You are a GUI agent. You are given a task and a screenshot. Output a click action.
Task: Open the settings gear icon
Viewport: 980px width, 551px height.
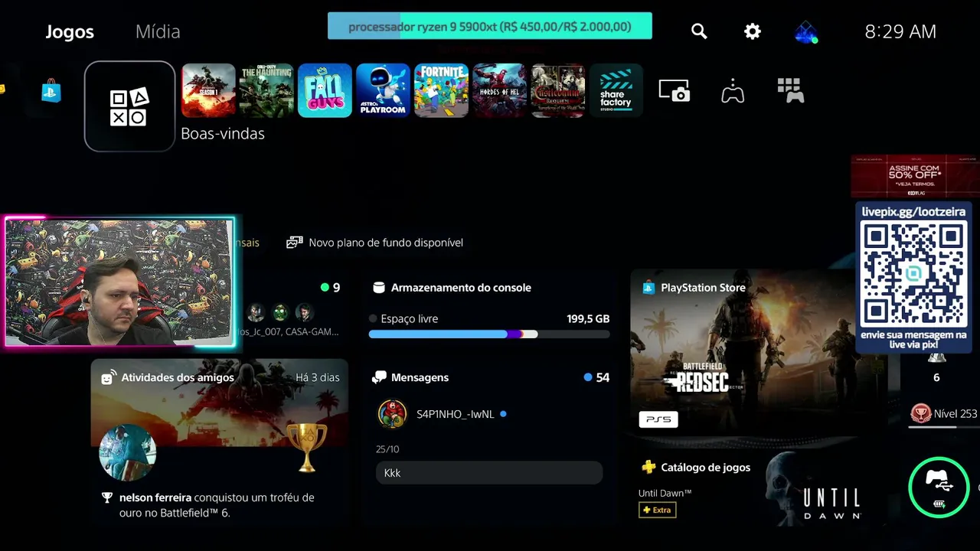click(753, 31)
